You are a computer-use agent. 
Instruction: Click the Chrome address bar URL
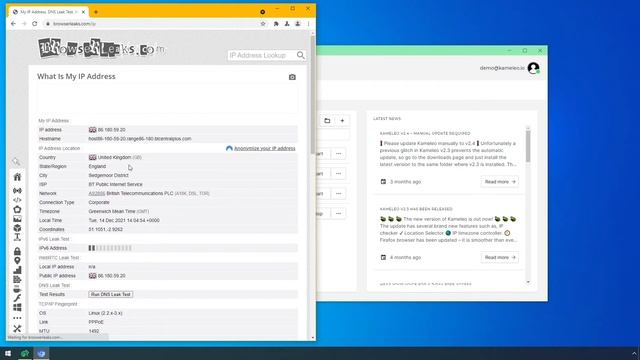[x=75, y=24]
